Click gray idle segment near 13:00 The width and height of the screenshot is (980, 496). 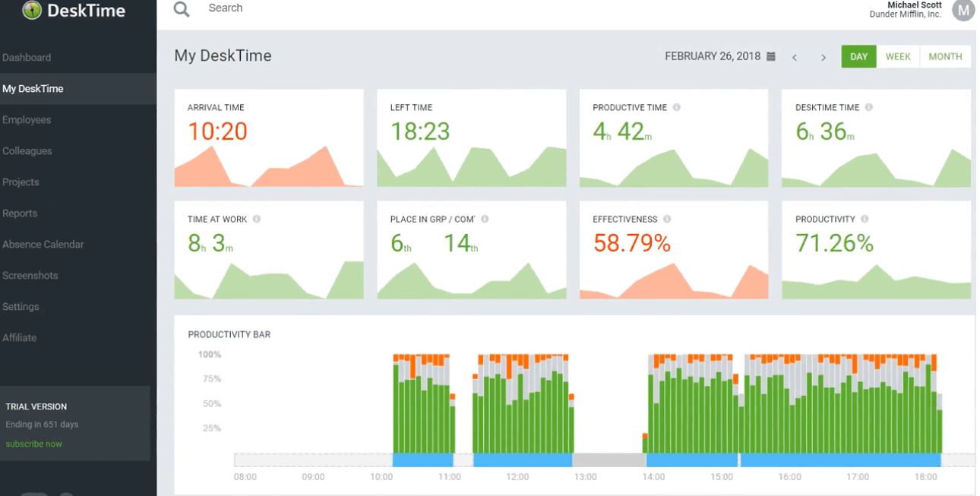(609, 460)
